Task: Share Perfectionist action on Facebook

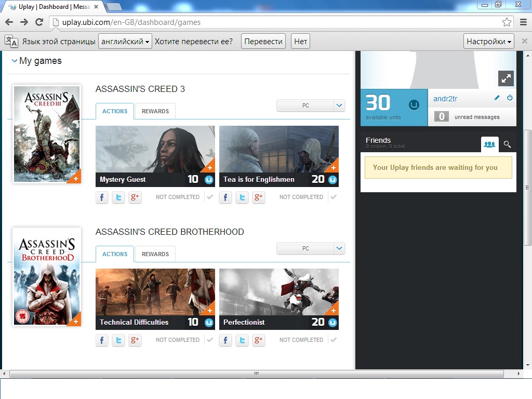Action: [225, 340]
